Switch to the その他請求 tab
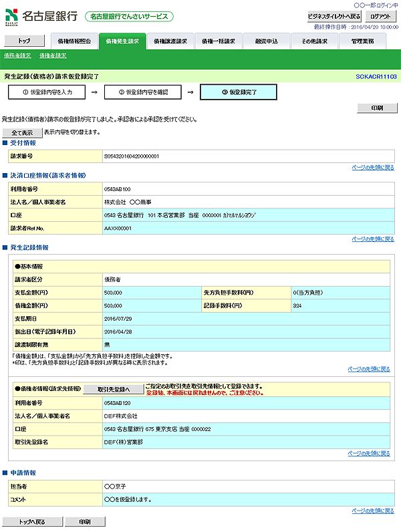 pyautogui.click(x=315, y=41)
